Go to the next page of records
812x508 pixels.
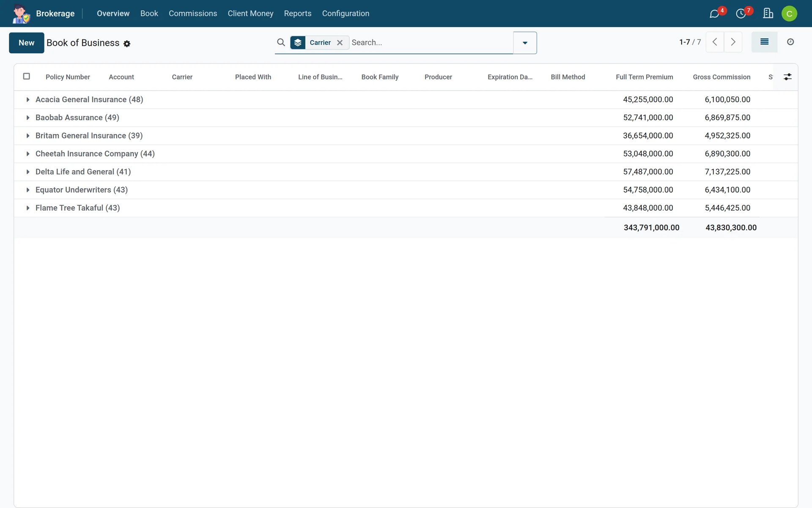733,42
